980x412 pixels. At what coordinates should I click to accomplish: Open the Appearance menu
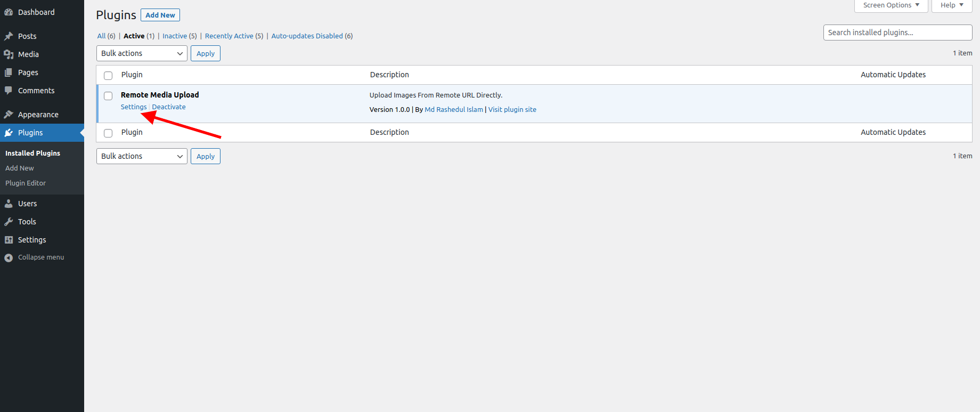point(38,115)
